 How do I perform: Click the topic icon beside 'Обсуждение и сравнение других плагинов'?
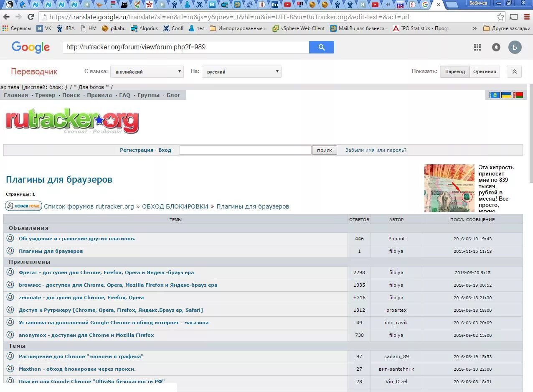(10, 238)
